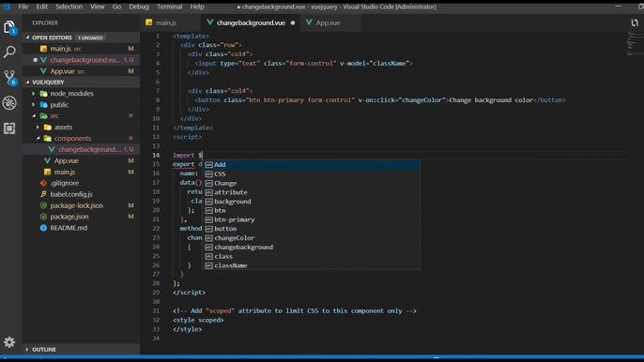Open package.json in the explorer
Image resolution: width=644 pixels, height=362 pixels.
(x=69, y=217)
